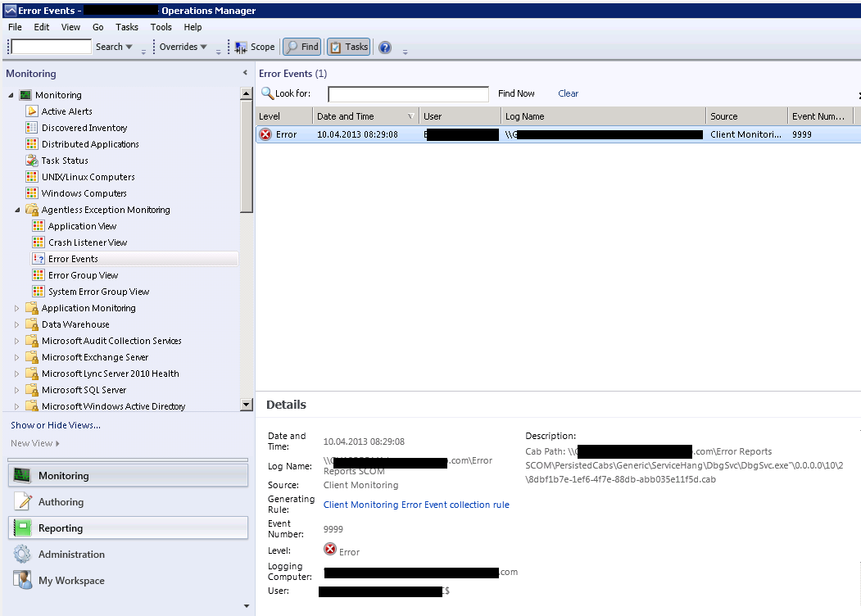Collapse the Monitoring navigation pane
The width and height of the screenshot is (861, 616).
pos(244,73)
